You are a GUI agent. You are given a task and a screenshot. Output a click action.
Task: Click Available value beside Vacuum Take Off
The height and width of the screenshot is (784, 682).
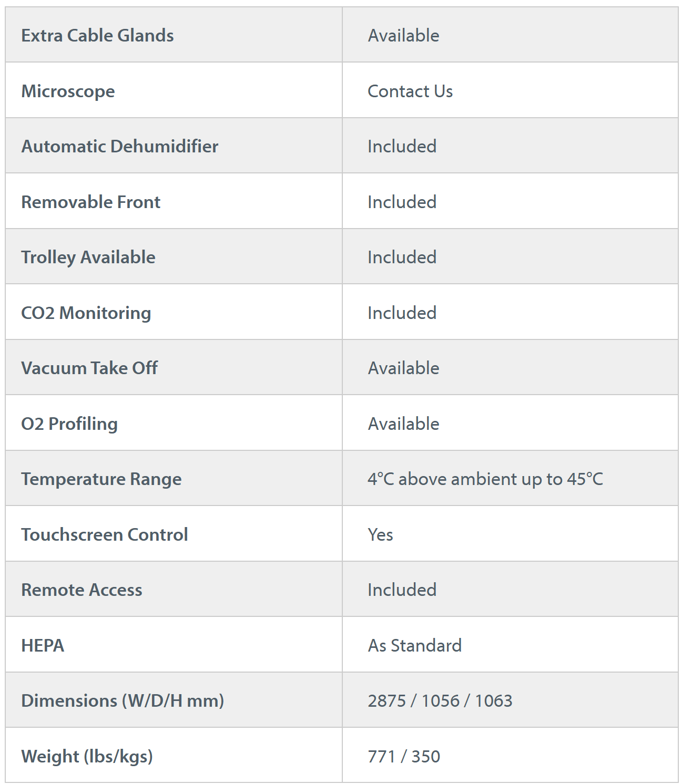click(403, 368)
